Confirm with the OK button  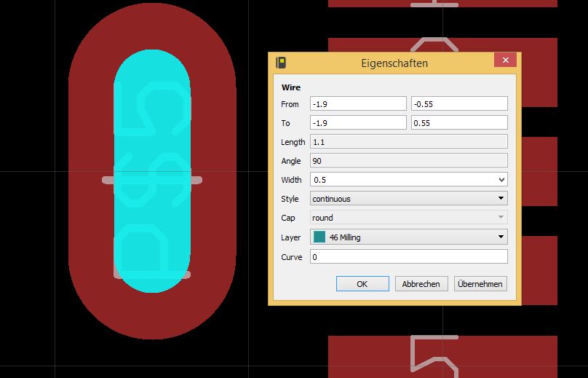coord(362,284)
